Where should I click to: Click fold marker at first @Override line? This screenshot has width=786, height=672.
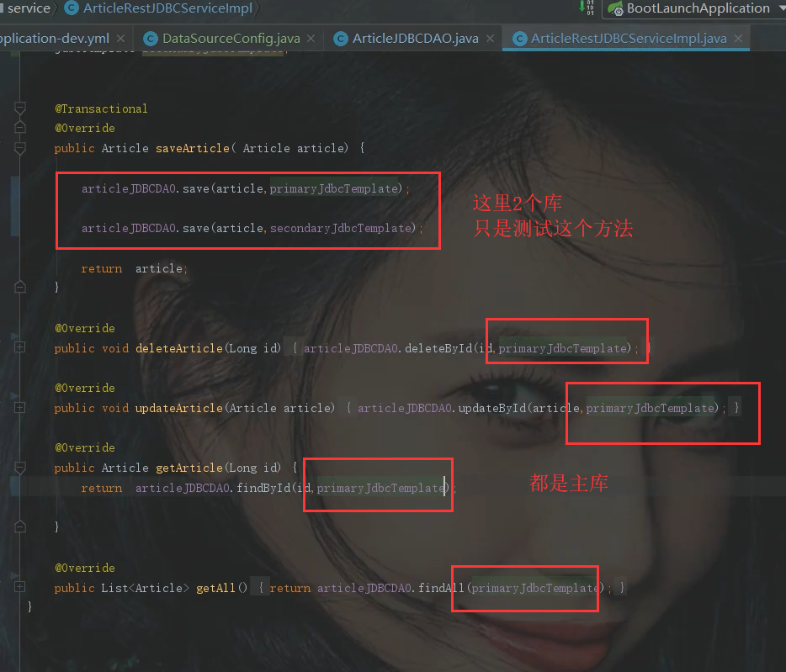tap(20, 127)
